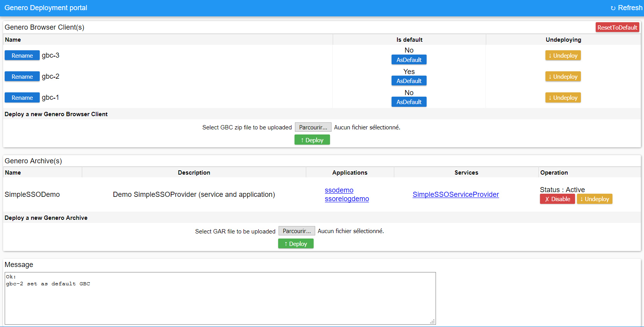Click the ResetToDefault button
The image size is (644, 327).
[x=618, y=27]
